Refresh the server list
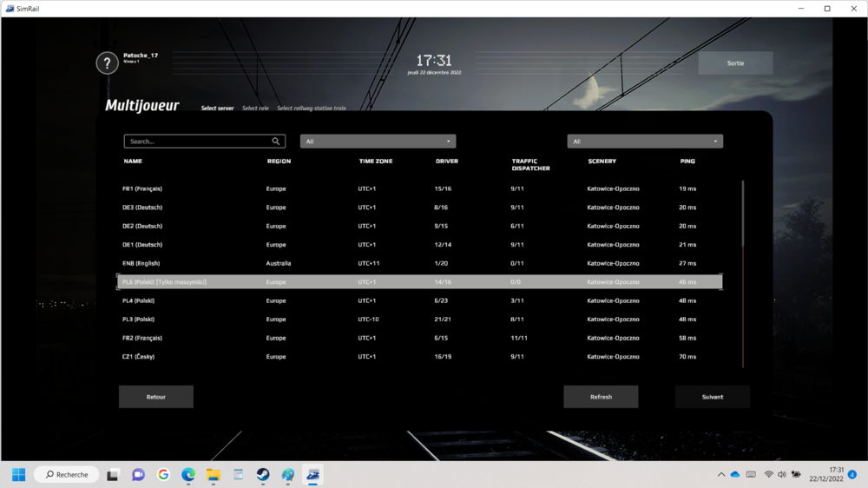The width and height of the screenshot is (868, 488). [x=601, y=397]
